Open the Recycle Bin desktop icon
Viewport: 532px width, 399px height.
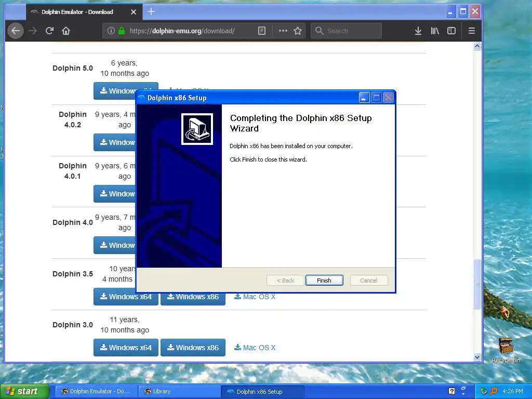coord(506,350)
